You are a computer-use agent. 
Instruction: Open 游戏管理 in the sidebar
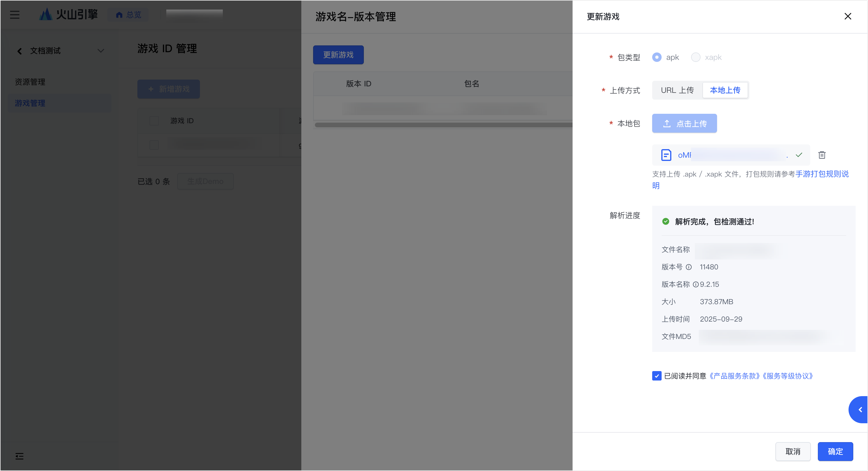coord(30,103)
